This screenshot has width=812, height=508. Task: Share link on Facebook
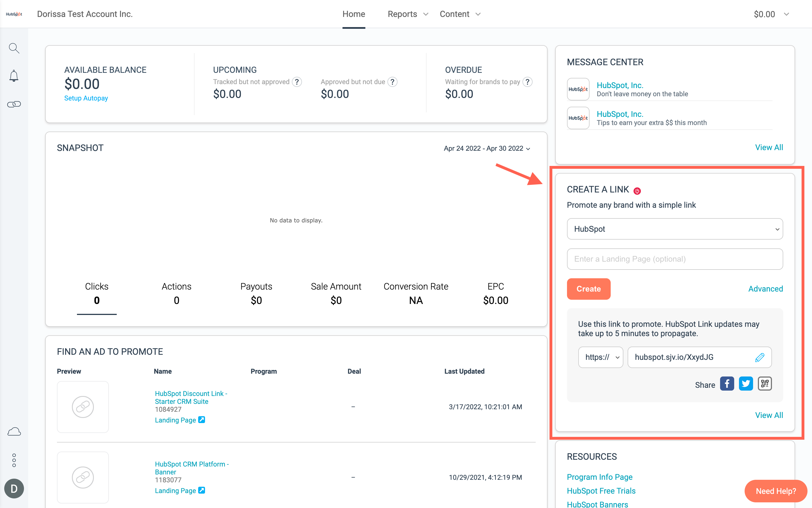[x=727, y=384]
